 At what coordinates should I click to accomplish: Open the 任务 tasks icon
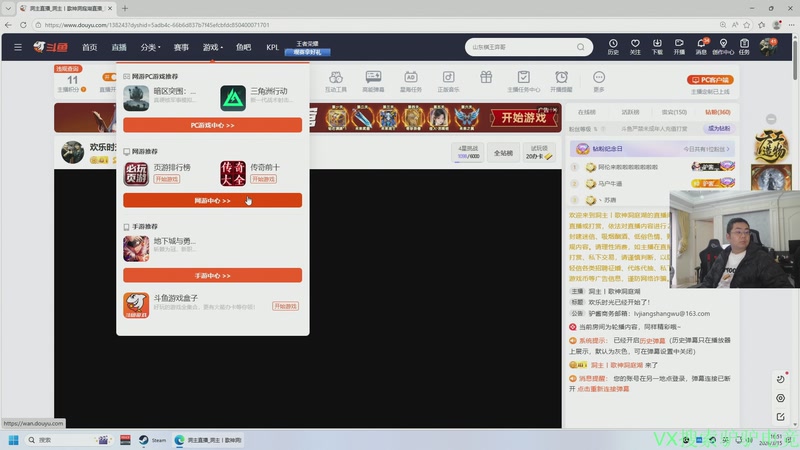[744, 47]
